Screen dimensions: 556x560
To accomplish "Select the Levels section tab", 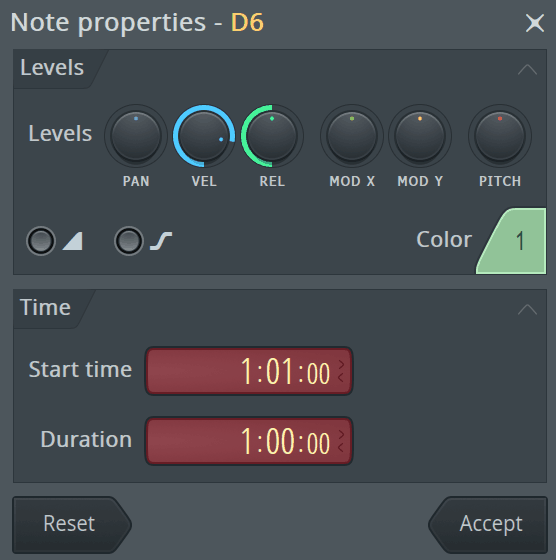I will 52,68.
